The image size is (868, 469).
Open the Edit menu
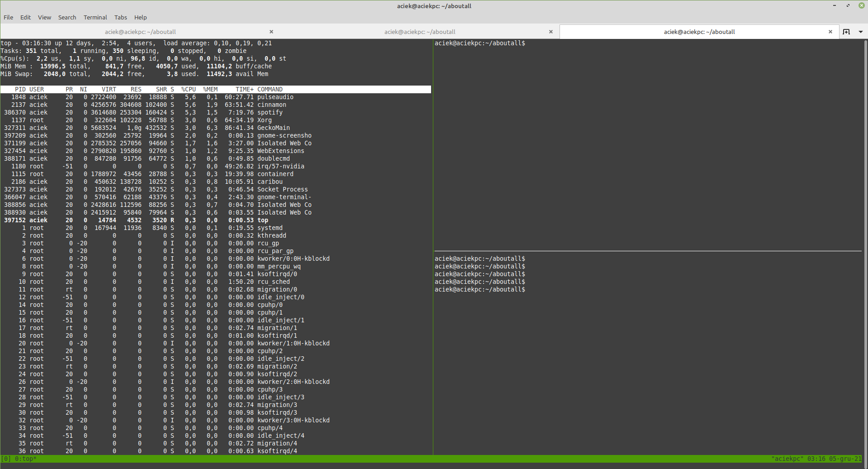25,17
